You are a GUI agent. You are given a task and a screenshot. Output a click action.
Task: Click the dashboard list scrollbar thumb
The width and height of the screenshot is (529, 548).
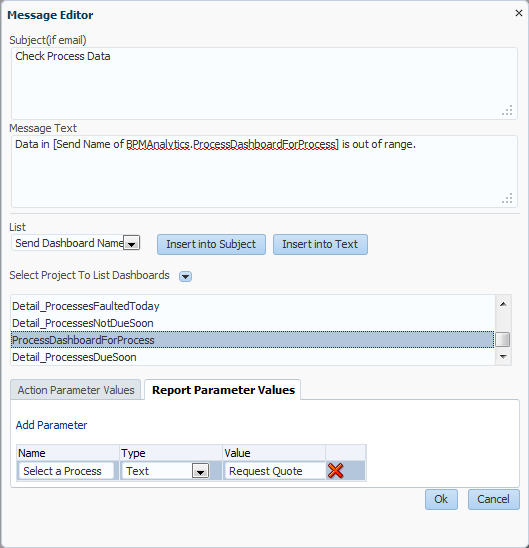[503, 340]
